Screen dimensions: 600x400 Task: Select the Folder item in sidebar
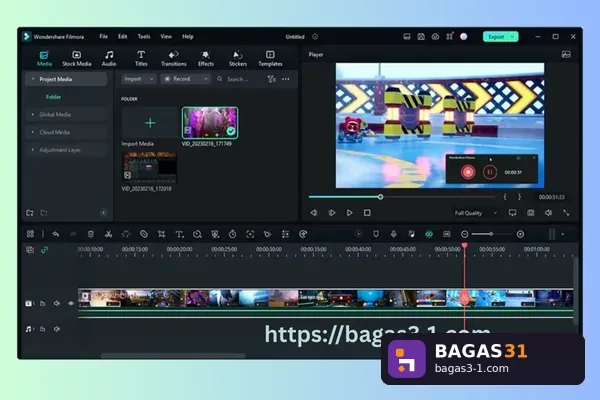54,97
